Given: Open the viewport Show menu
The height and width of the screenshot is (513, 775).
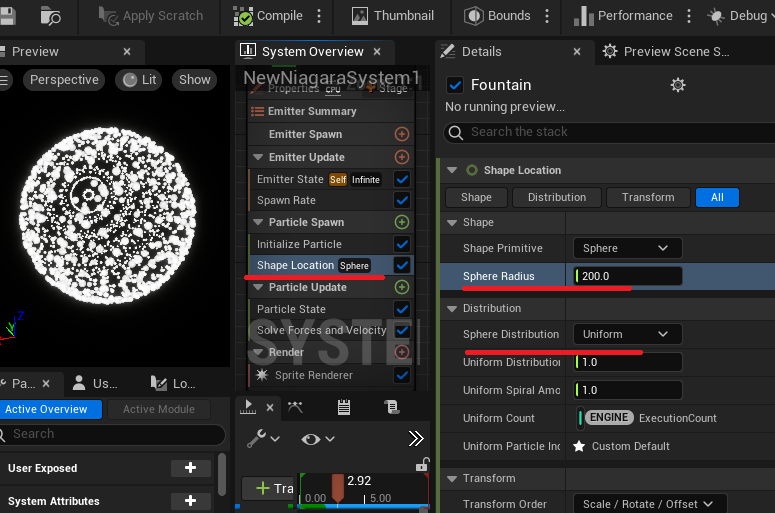Looking at the screenshot, I should (194, 80).
